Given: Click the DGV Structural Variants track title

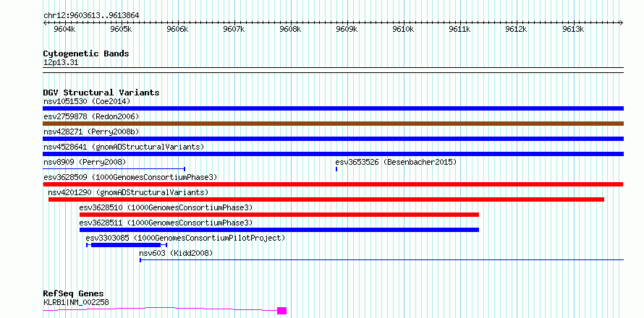Looking at the screenshot, I should tap(101, 93).
